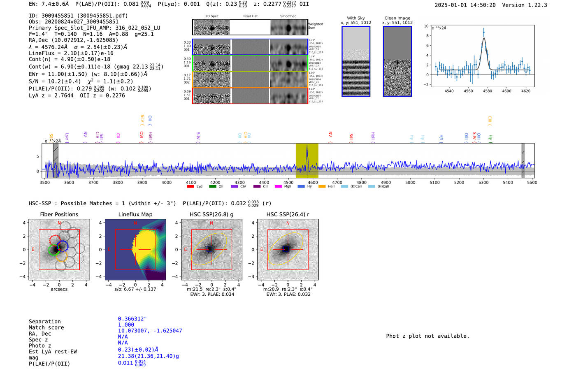Click the HSC-SSP Possible Matches header
This screenshot has width=576, height=392.
pyautogui.click(x=102, y=203)
